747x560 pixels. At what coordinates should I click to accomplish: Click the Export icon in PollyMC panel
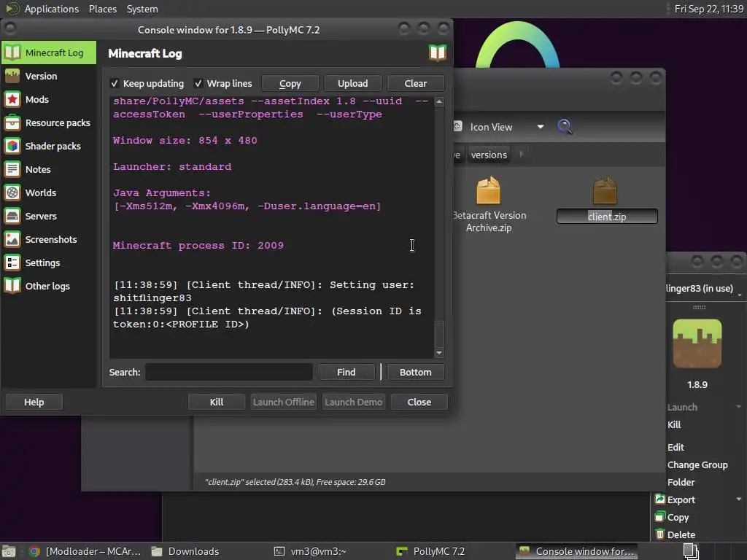click(x=659, y=499)
